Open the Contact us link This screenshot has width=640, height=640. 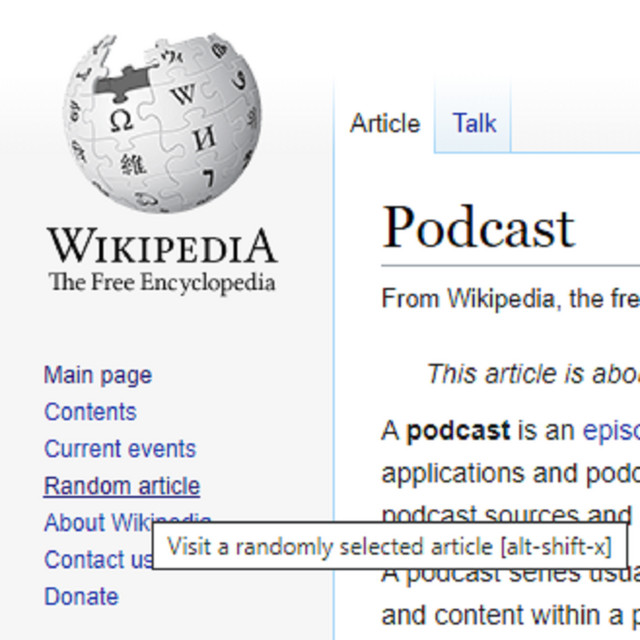[x=98, y=559]
